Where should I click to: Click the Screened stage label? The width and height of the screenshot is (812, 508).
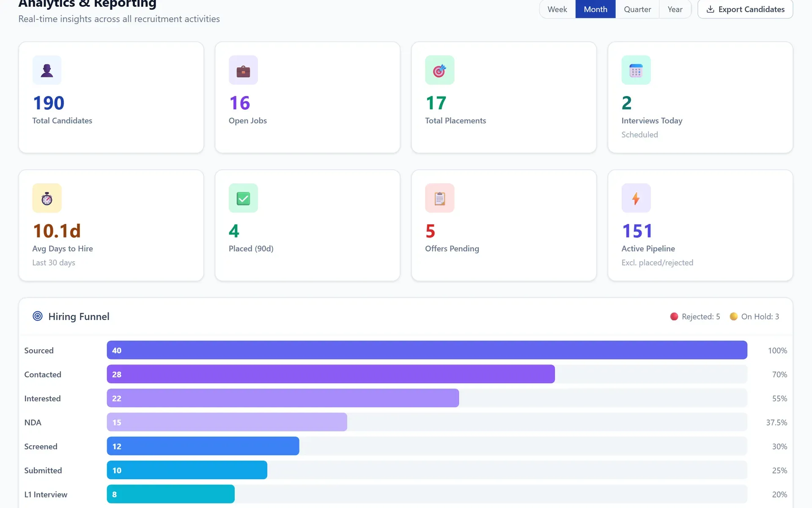click(41, 447)
